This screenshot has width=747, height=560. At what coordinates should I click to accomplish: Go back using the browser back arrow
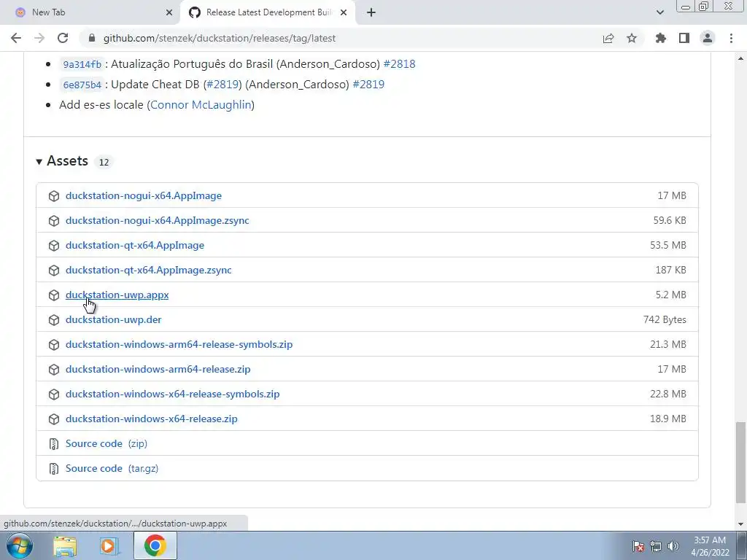pyautogui.click(x=16, y=38)
